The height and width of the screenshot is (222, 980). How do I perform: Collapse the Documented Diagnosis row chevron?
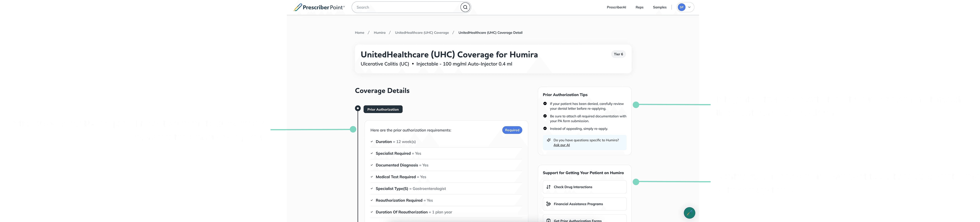coord(372,165)
